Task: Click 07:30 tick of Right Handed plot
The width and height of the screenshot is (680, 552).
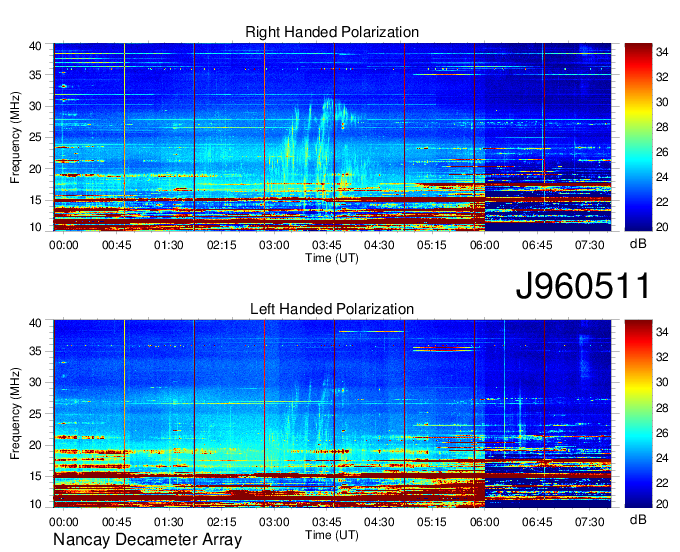Action: click(589, 245)
